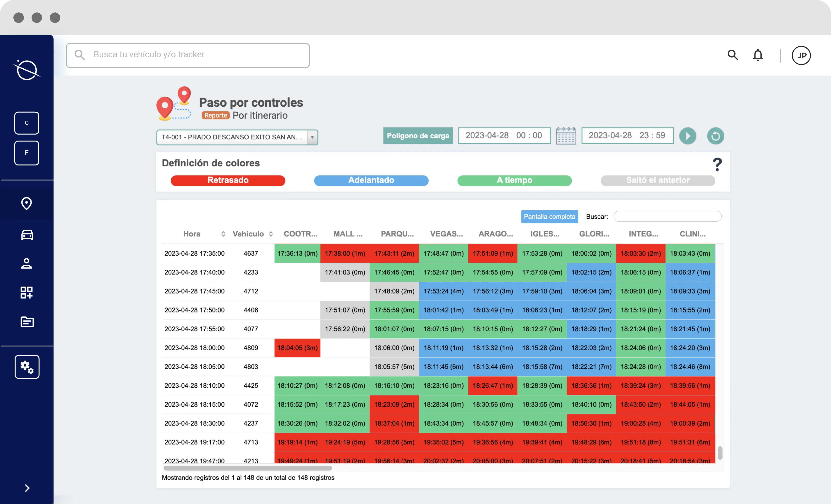
Task: Open the location pin sidebar section
Action: pos(27,203)
